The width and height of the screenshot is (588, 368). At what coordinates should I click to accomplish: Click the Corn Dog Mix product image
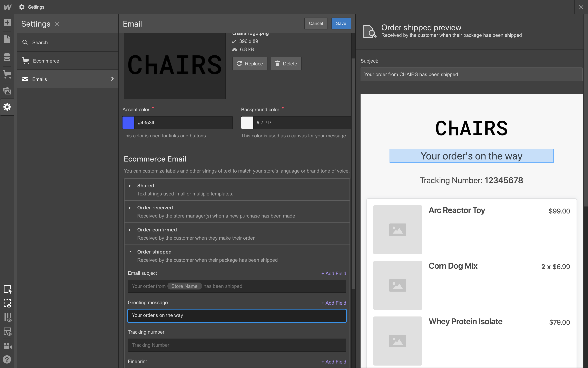click(x=398, y=285)
